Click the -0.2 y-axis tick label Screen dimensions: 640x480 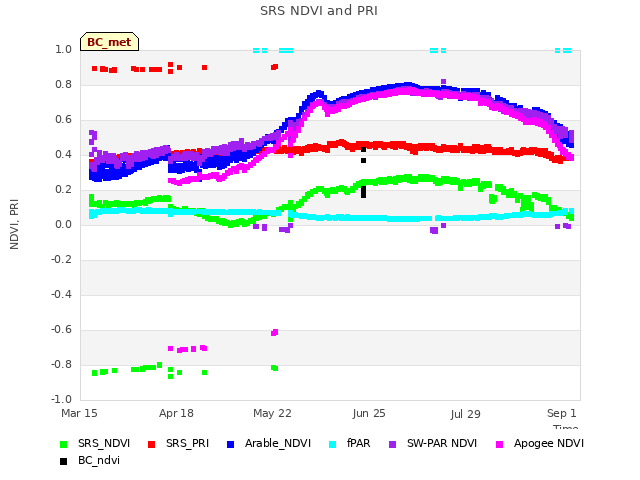point(61,260)
